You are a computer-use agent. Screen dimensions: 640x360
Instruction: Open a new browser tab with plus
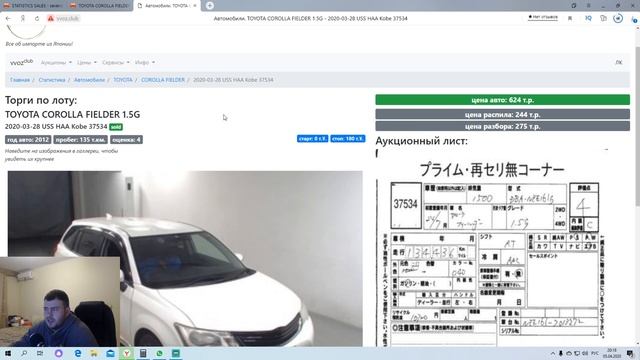209,6
